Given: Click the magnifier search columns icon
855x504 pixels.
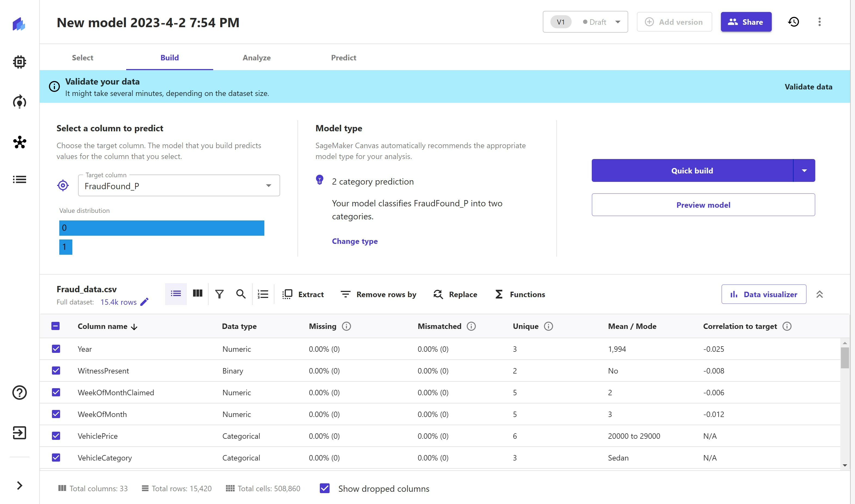Looking at the screenshot, I should click(x=241, y=294).
